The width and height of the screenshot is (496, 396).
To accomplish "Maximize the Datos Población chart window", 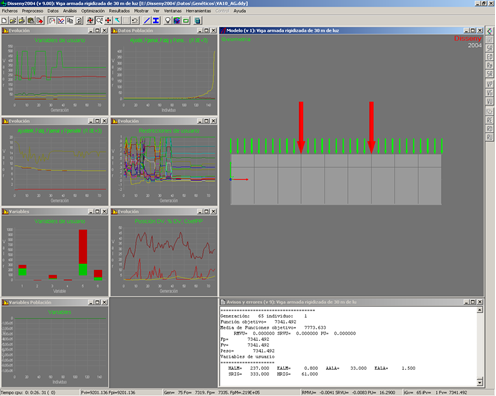I will click(x=206, y=31).
